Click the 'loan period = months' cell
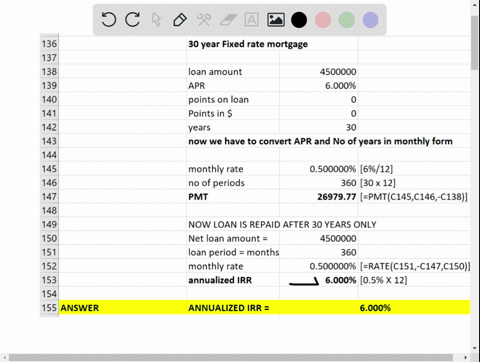This screenshot has height=362, width=480. (233, 252)
